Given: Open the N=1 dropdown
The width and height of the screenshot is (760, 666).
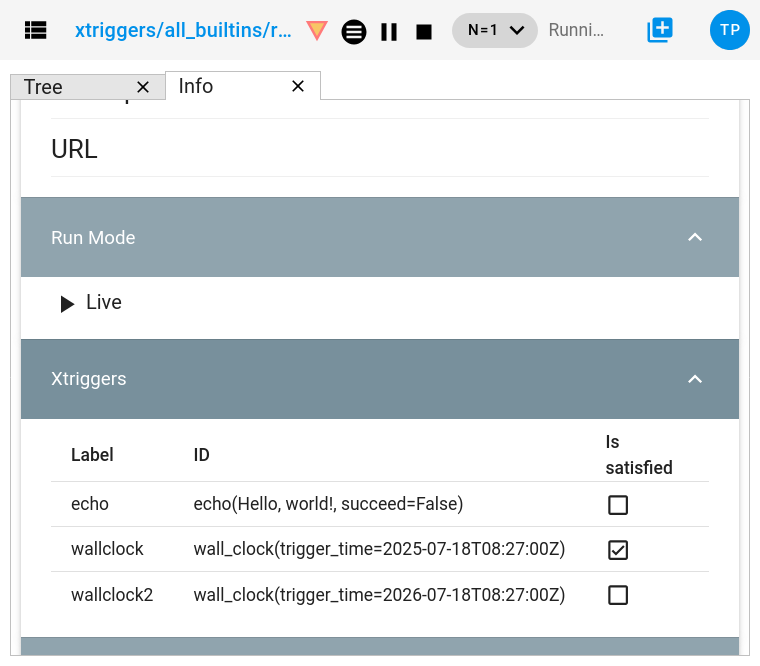Looking at the screenshot, I should (495, 30).
